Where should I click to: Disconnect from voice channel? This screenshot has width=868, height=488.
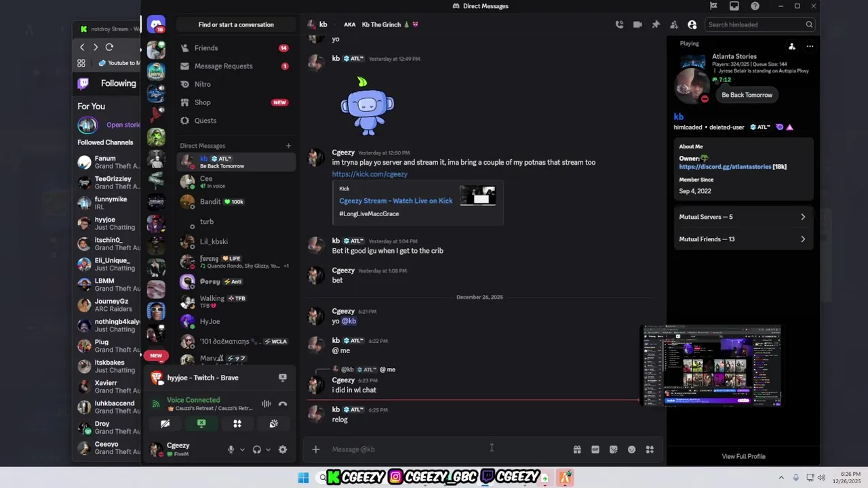pyautogui.click(x=283, y=404)
